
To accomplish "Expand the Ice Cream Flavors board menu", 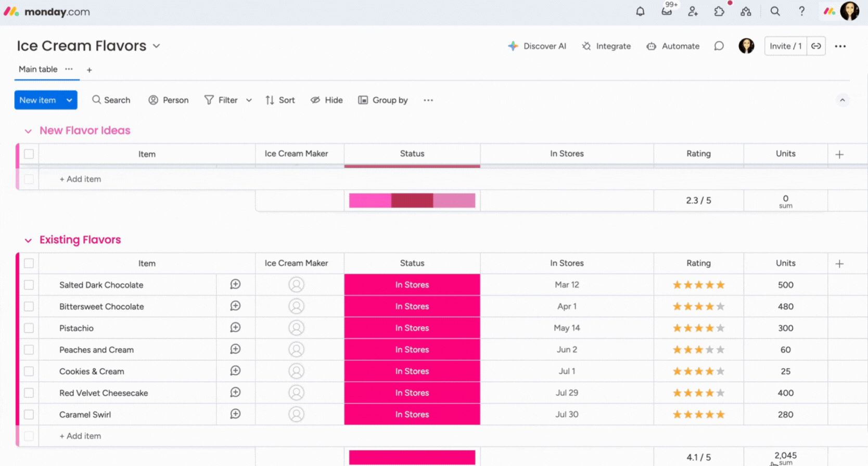I will [x=156, y=46].
